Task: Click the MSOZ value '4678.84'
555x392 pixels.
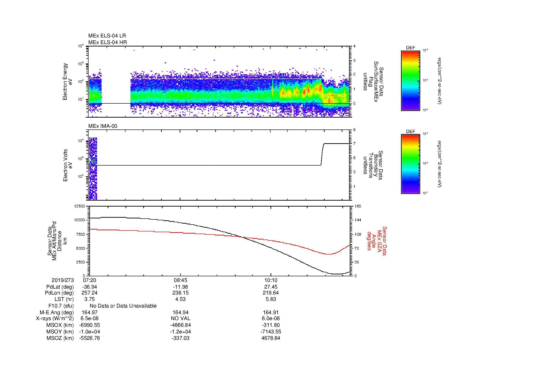Action: 271,338
